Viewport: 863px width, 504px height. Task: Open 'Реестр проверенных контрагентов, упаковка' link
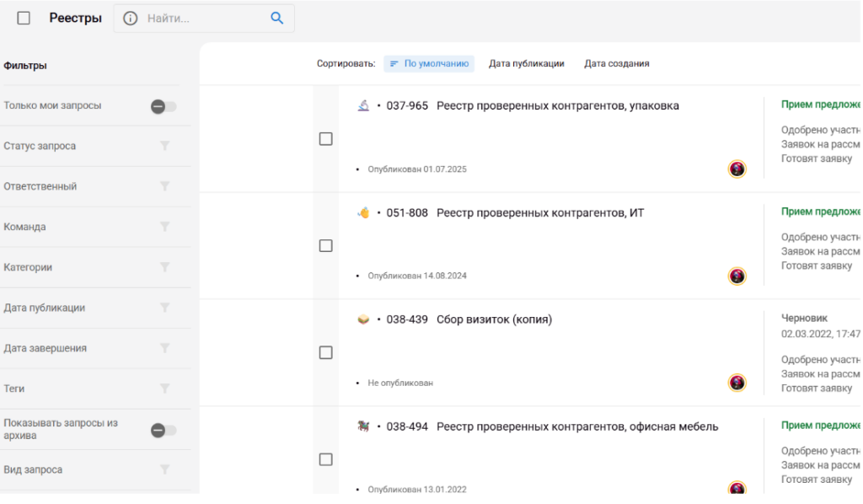[x=557, y=106]
